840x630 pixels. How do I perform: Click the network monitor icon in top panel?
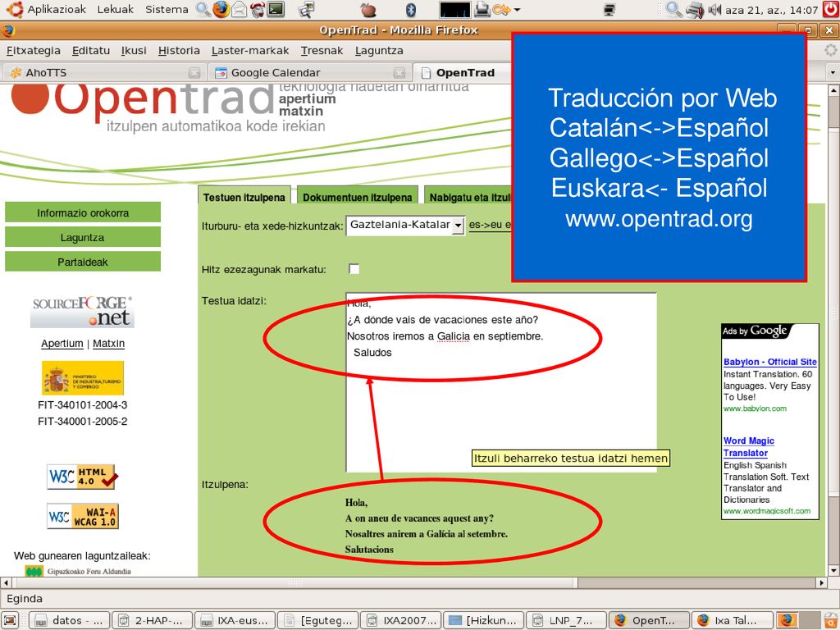point(609,9)
